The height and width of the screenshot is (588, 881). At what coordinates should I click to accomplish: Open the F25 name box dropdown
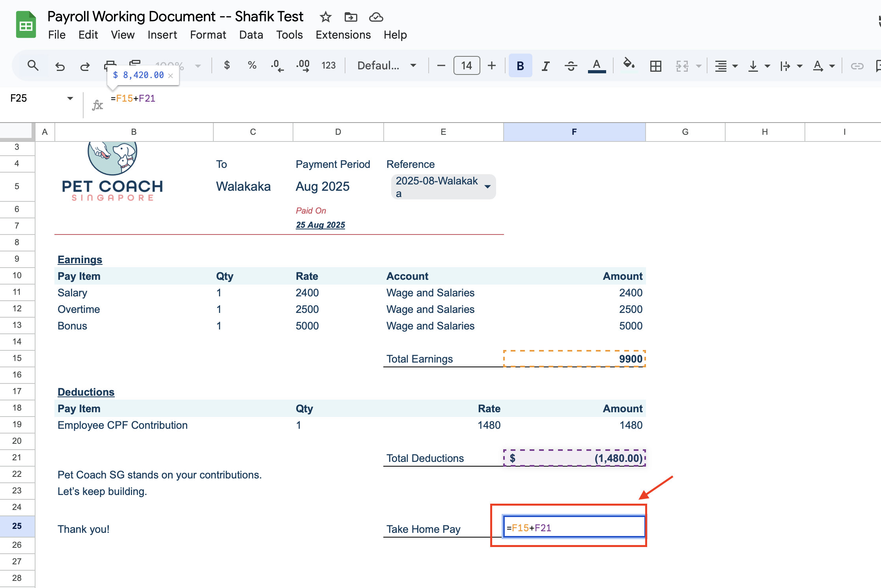70,98
